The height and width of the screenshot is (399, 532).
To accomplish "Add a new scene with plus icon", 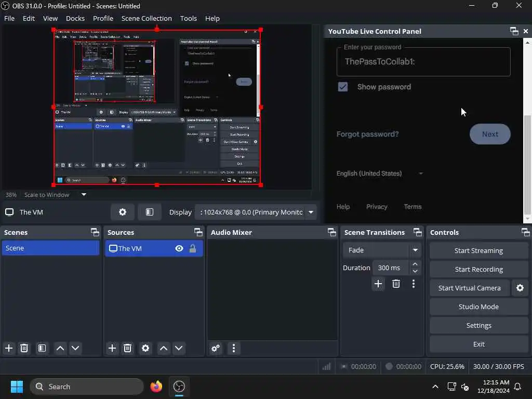I will tap(9, 348).
